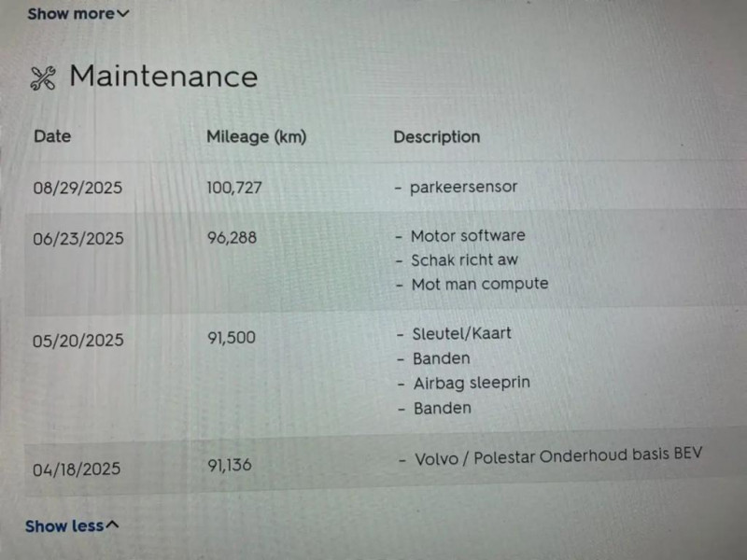Select the parkeersensor description
Image resolution: width=747 pixels, height=560 pixels.
pos(463,187)
